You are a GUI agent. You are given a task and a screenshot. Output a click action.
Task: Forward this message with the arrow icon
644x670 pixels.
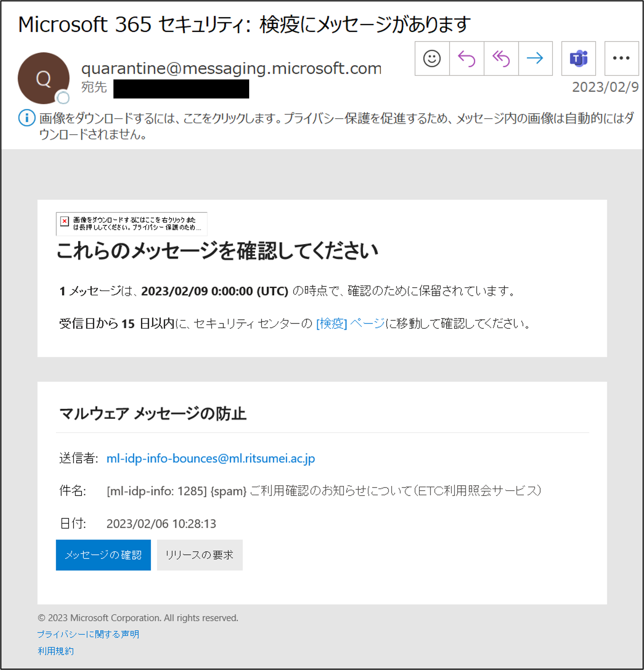(535, 59)
